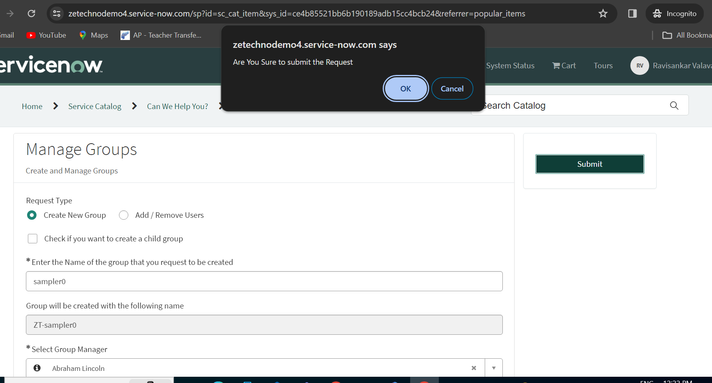Open the Maps bookmark
The width and height of the screenshot is (712, 383).
(94, 35)
